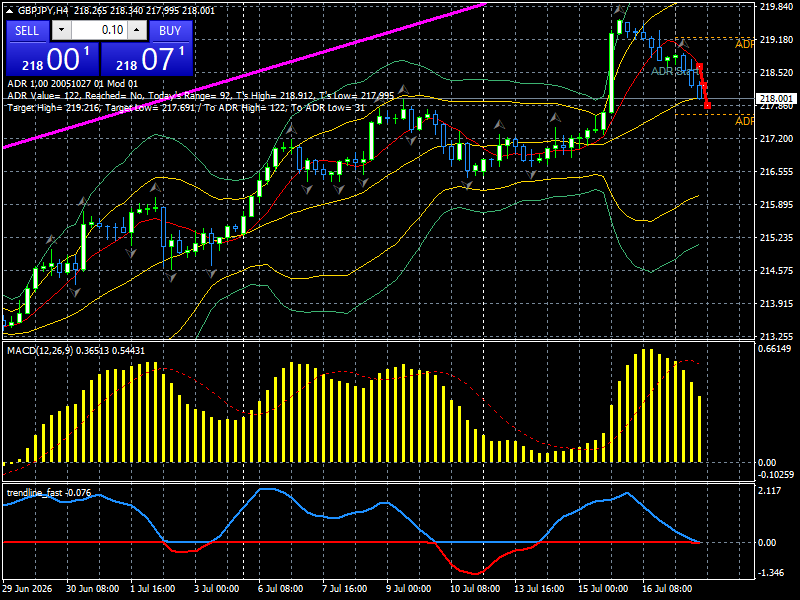The width and height of the screenshot is (800, 600).
Task: Click the BUY button
Action: coord(170,31)
